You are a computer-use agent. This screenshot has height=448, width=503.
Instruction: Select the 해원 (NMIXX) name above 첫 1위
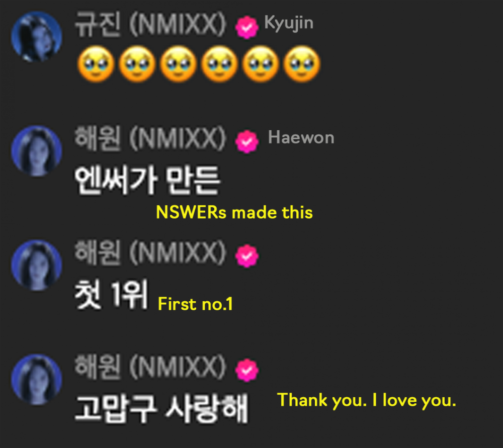coord(151,253)
